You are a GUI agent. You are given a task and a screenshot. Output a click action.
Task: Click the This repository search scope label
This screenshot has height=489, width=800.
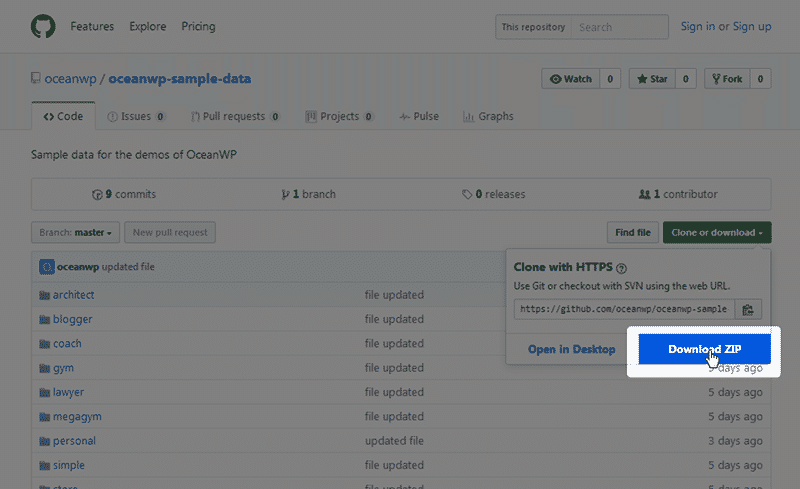click(533, 27)
